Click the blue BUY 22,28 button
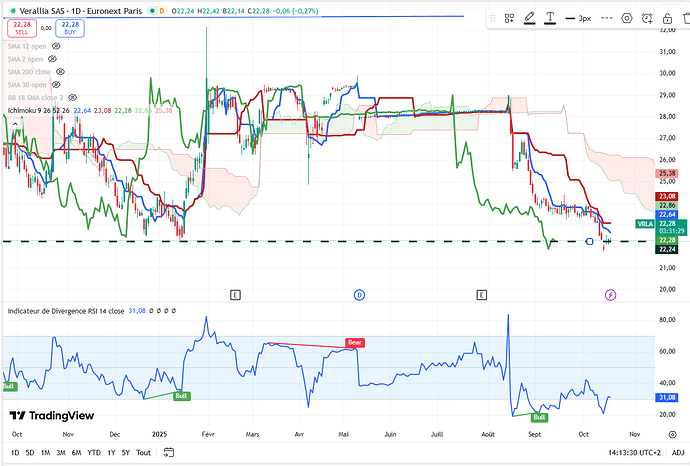690x466 pixels. [69, 27]
